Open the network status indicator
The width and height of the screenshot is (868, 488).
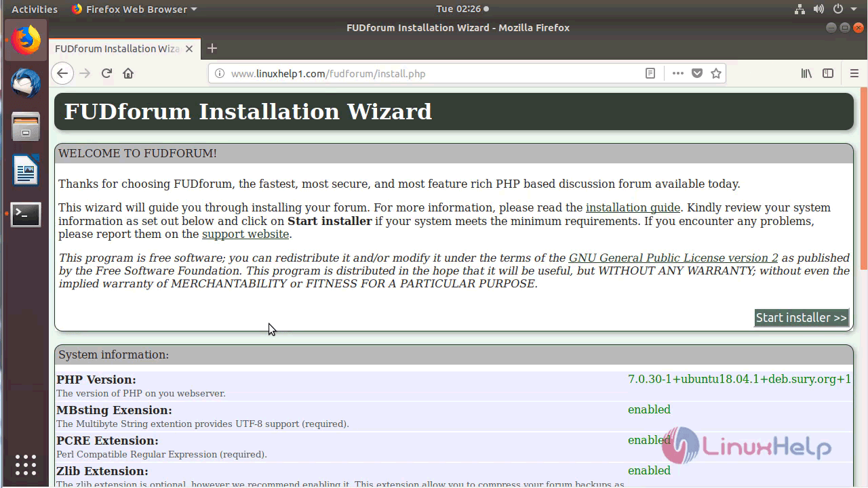coord(800,9)
